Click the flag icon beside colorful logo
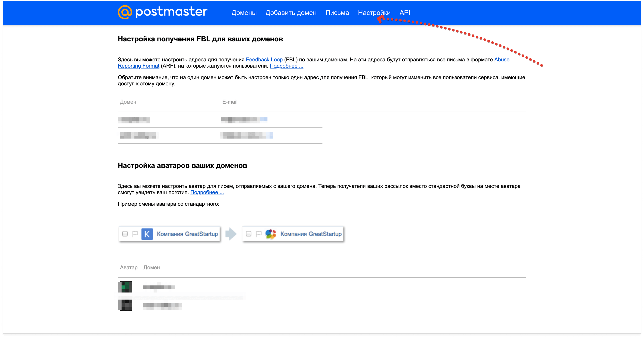 (259, 234)
